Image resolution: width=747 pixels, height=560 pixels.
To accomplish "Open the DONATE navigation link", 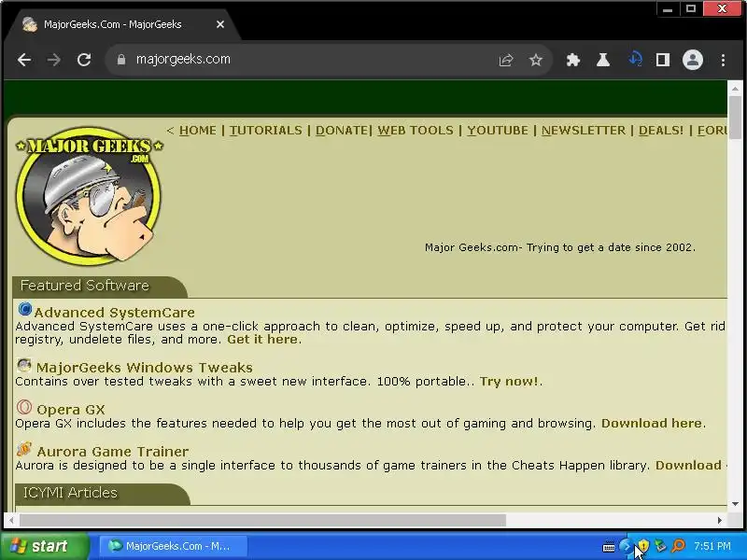I will pyautogui.click(x=342, y=131).
